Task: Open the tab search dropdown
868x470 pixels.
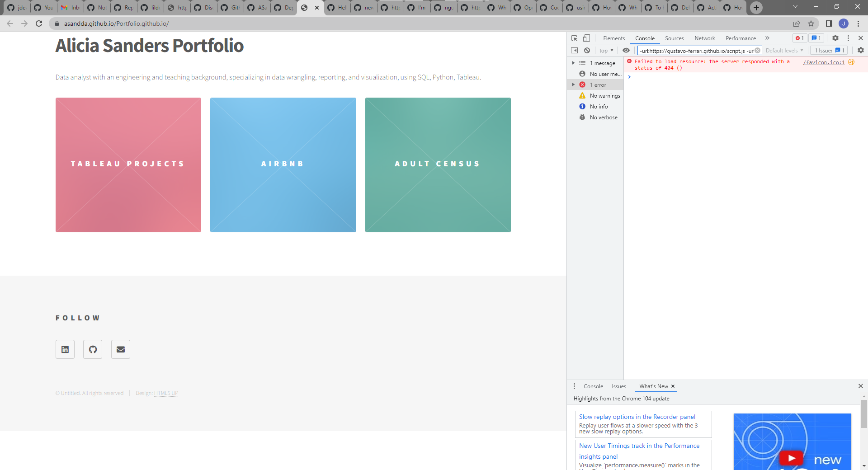Action: (x=795, y=7)
